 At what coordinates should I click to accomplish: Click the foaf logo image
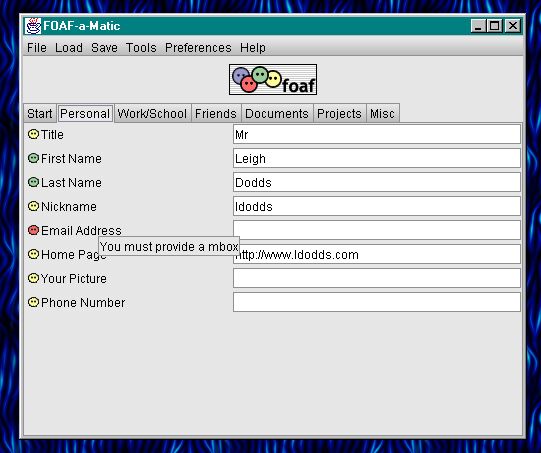pyautogui.click(x=273, y=79)
